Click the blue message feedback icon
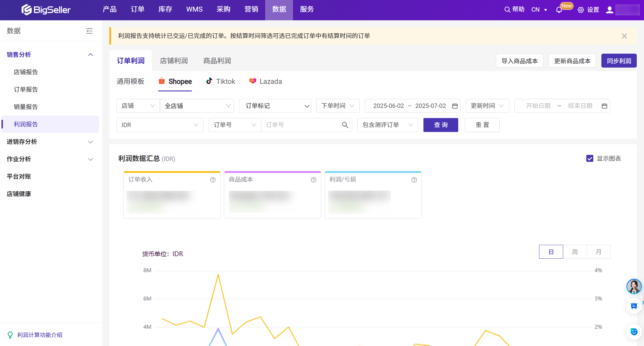The height and width of the screenshot is (346, 644). (634, 306)
